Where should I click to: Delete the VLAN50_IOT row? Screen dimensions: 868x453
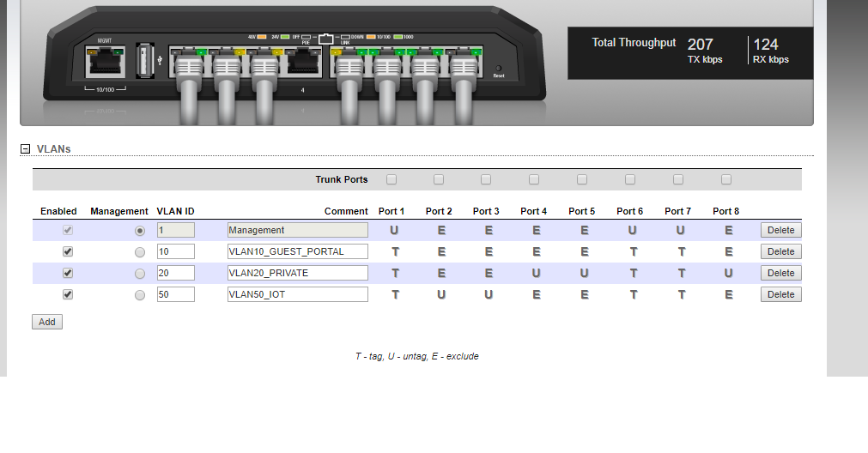coord(780,294)
